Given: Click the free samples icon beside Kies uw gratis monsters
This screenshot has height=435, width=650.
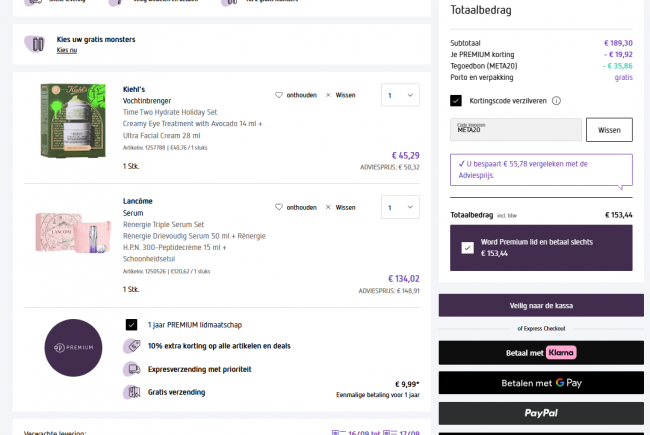Looking at the screenshot, I should pos(35,44).
